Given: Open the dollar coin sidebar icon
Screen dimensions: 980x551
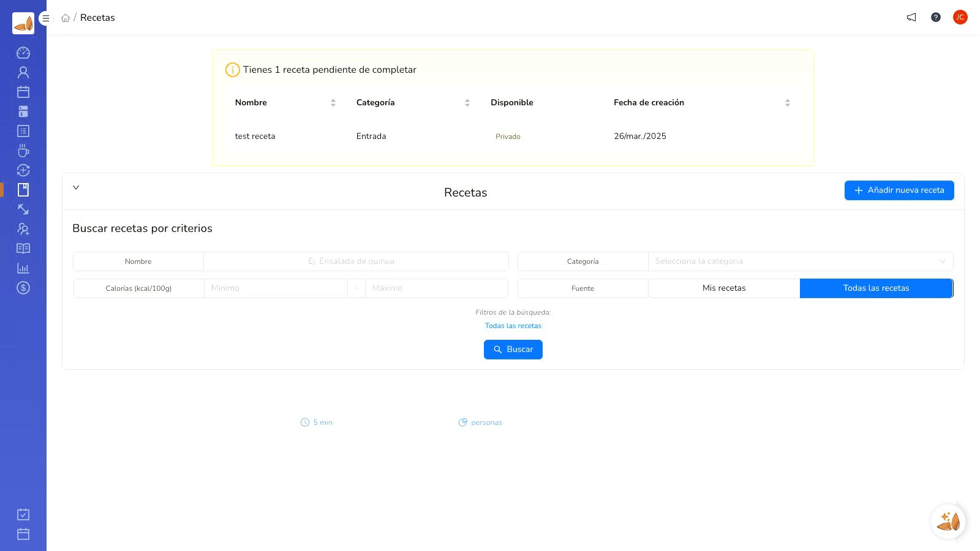Looking at the screenshot, I should 23,288.
